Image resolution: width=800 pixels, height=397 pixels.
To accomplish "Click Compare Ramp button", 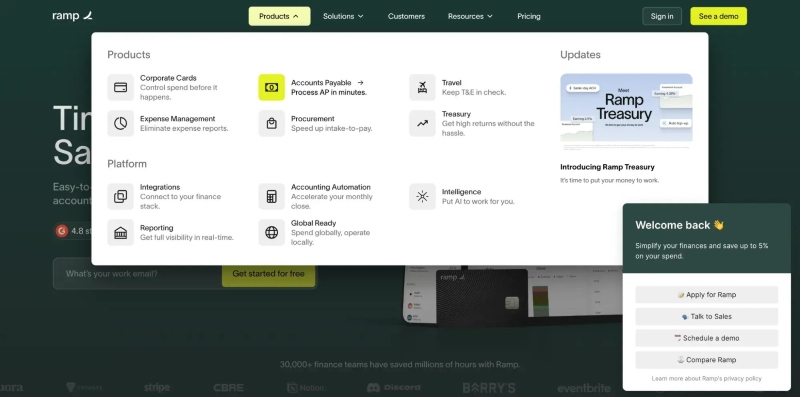I will pyautogui.click(x=707, y=360).
